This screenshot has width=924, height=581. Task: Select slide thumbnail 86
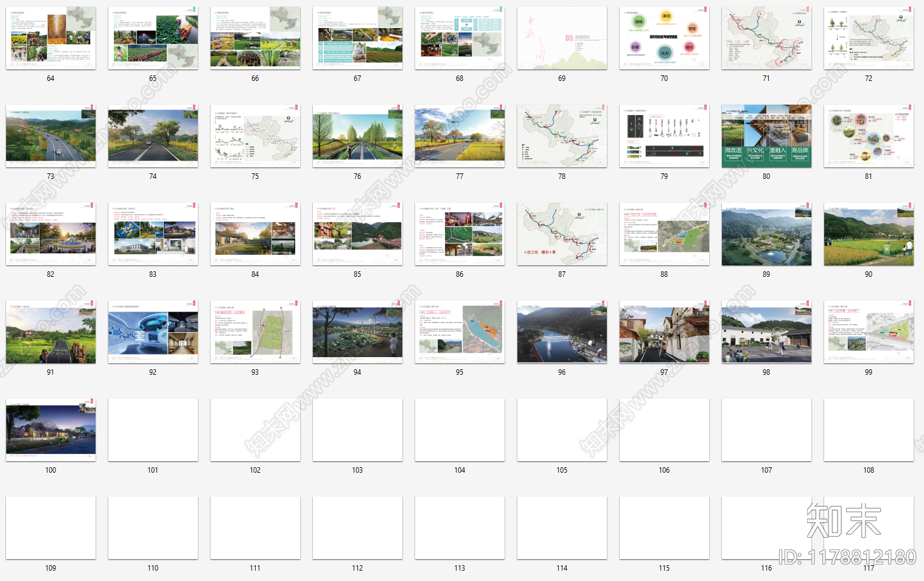coord(460,234)
